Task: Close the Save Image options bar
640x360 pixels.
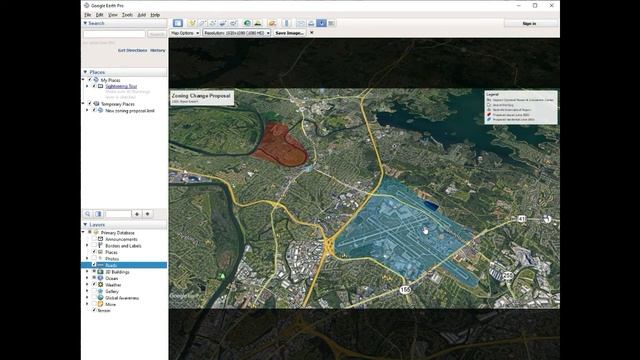Action: (311, 33)
